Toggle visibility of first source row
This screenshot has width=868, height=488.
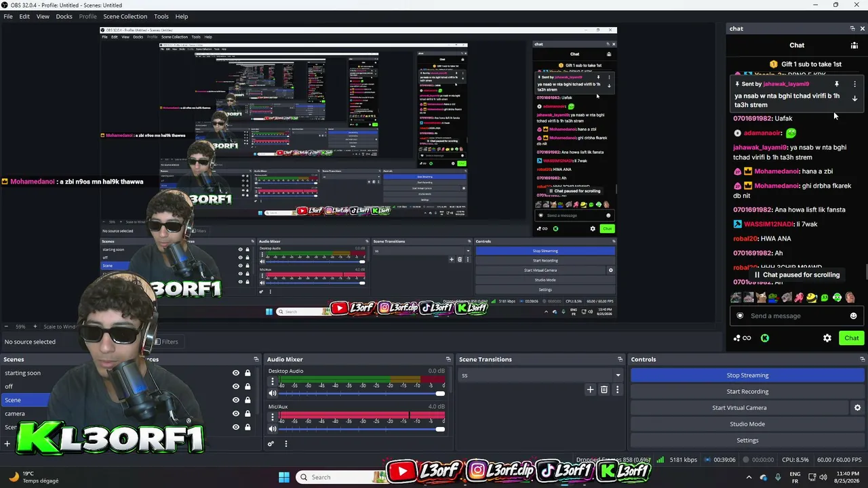click(236, 373)
